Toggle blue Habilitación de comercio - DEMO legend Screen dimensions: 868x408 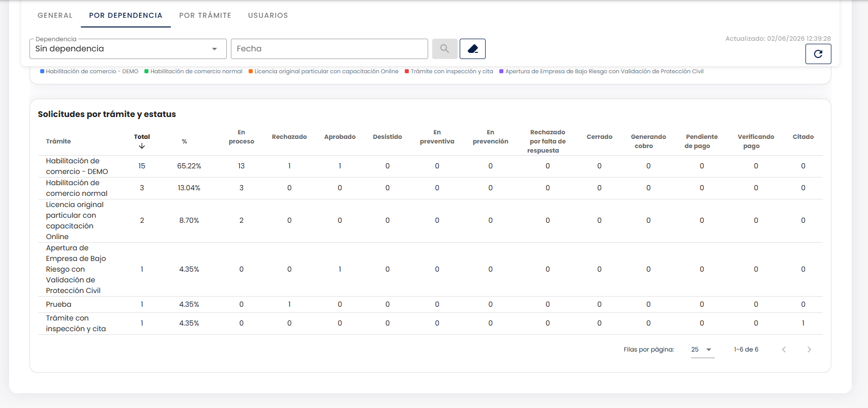89,71
